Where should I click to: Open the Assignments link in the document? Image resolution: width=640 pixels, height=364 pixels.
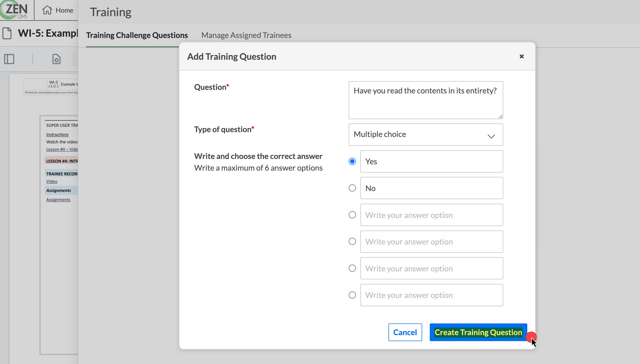[58, 200]
